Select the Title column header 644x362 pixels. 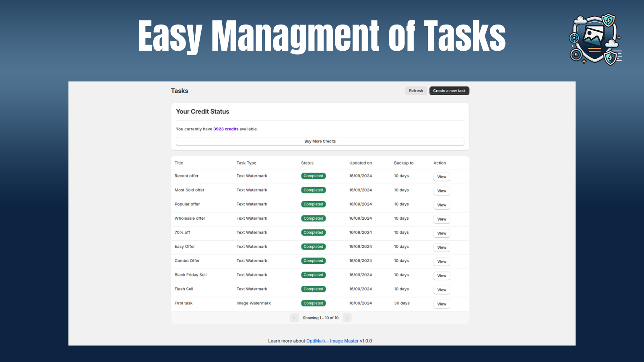[x=179, y=163]
